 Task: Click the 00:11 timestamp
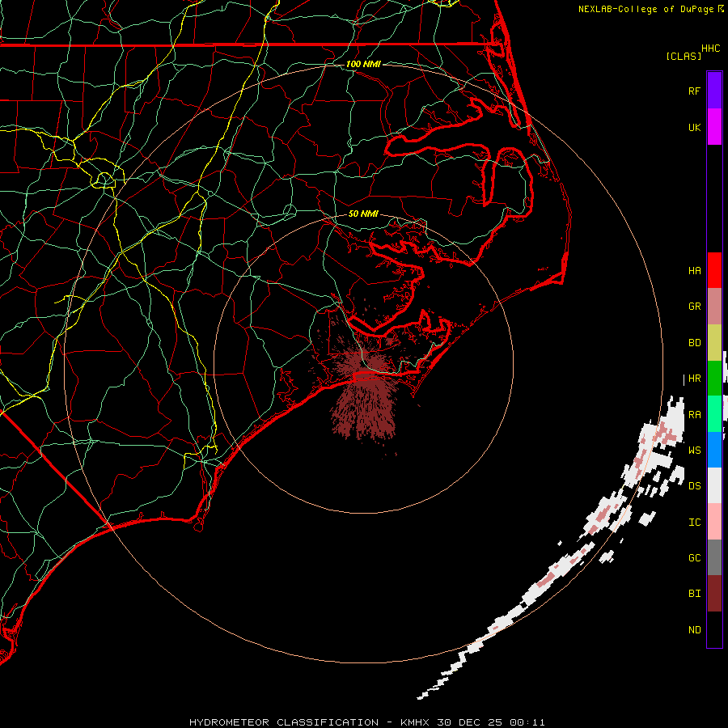(x=527, y=722)
